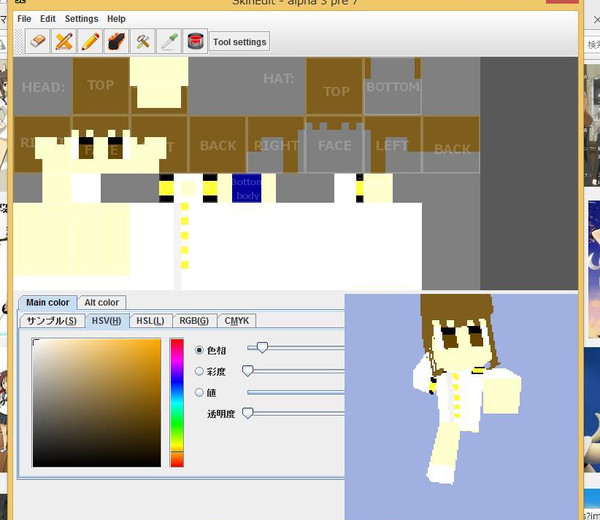Click the HAT TOP region on the skin canvas

[334, 85]
